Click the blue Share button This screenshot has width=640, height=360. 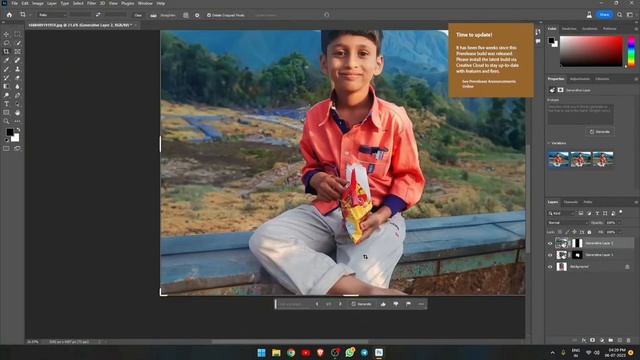[x=604, y=15]
